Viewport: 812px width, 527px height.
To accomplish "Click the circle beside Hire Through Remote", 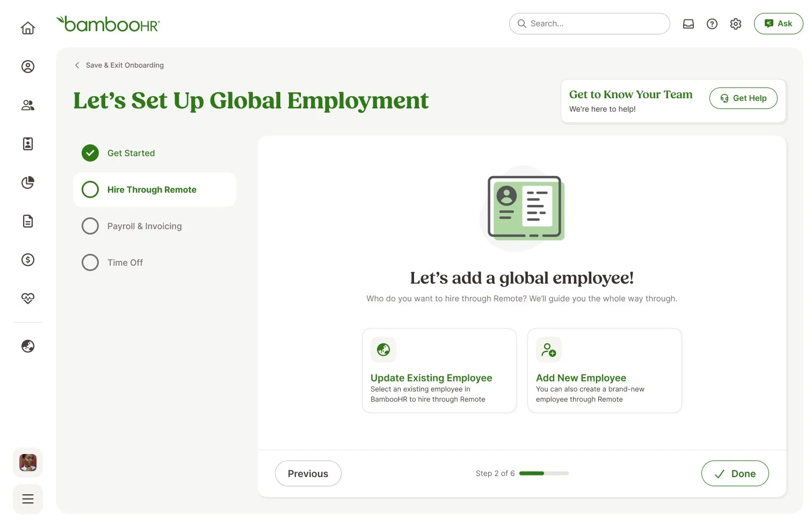I will coord(90,189).
